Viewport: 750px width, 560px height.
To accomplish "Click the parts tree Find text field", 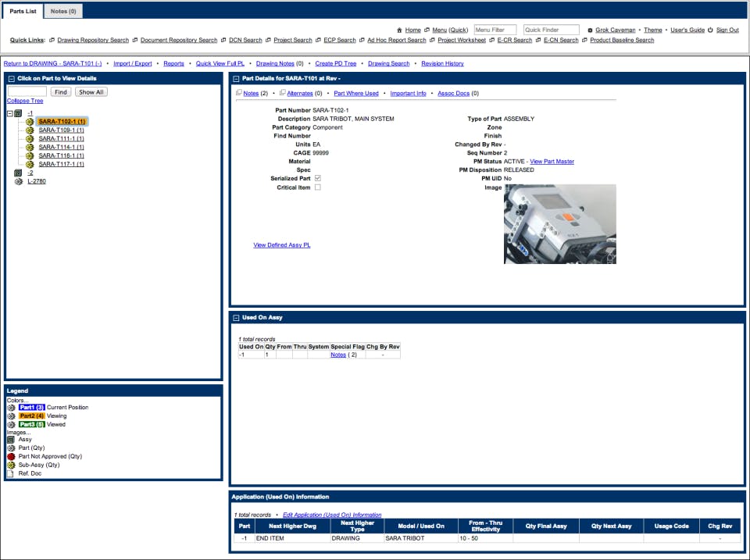I will (x=27, y=91).
